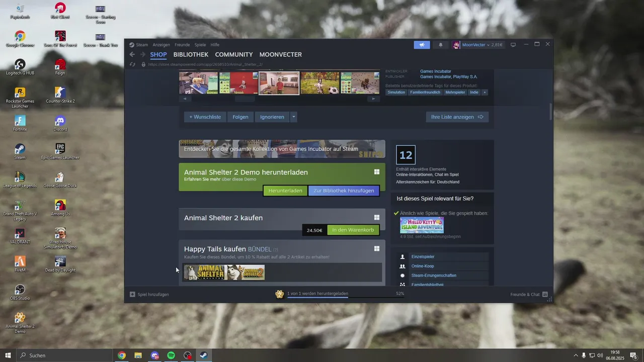Click the age rating 12 badge
This screenshot has height=362, width=644.
[406, 155]
